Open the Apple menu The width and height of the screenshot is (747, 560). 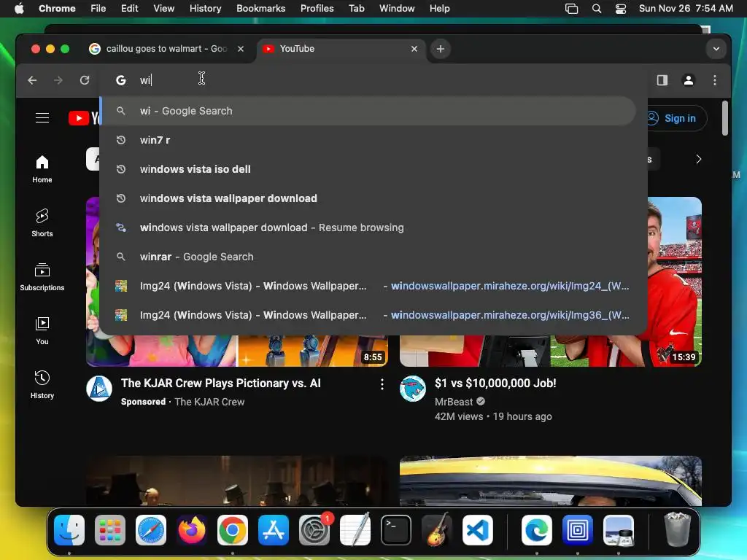tap(19, 9)
